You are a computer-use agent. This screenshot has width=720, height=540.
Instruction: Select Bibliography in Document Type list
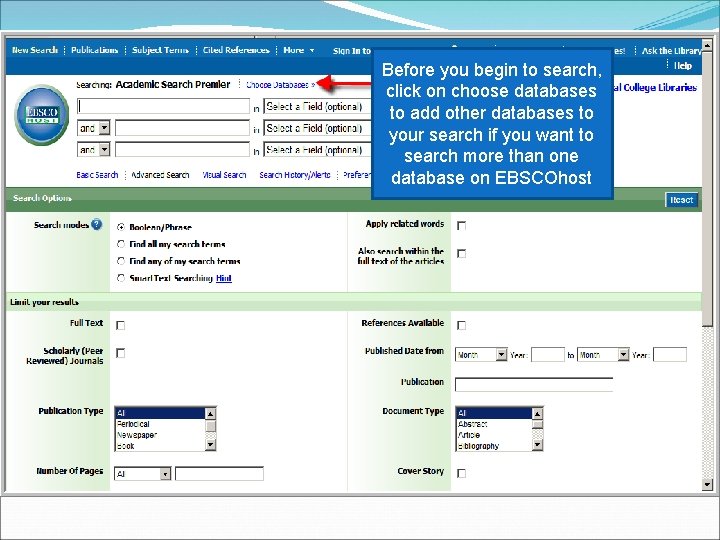tap(478, 446)
